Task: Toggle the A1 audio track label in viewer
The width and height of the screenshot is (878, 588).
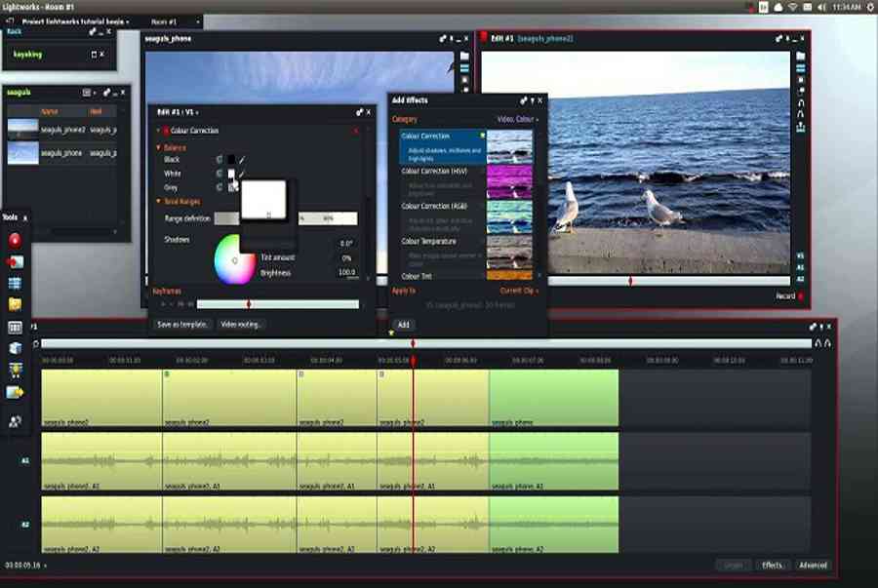Action: (x=801, y=264)
